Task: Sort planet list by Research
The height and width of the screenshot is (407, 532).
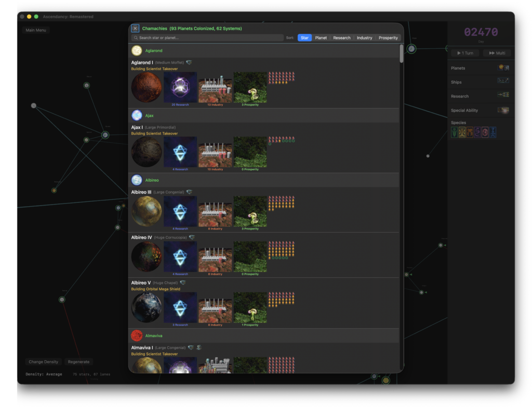Action: point(342,38)
